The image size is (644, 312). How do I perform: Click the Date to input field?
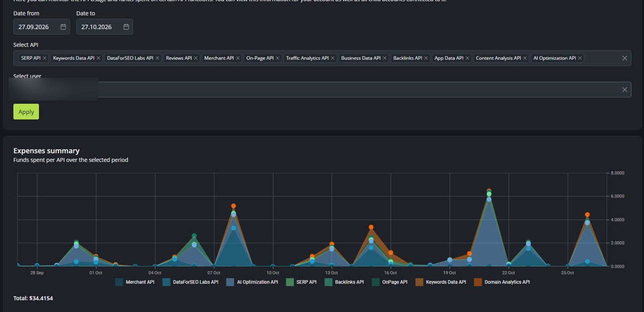[105, 27]
